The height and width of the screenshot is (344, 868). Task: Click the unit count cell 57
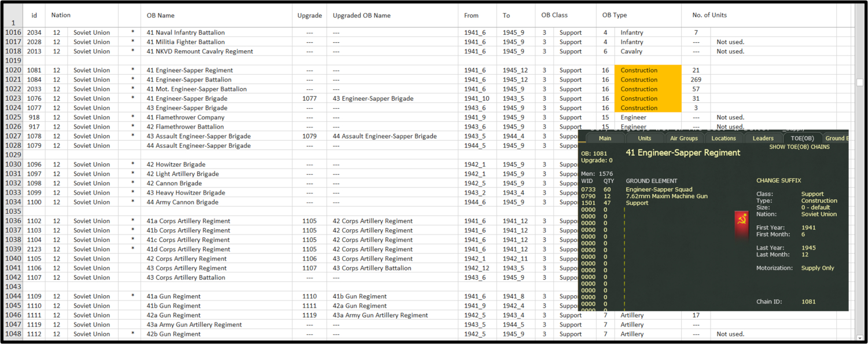(x=696, y=89)
